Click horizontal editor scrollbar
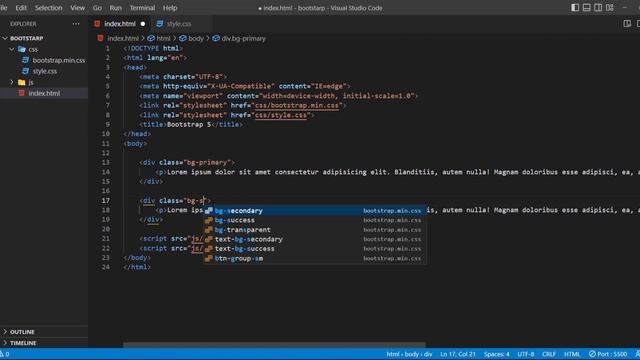Screen dimensions: 640x360 (x=274, y=345)
